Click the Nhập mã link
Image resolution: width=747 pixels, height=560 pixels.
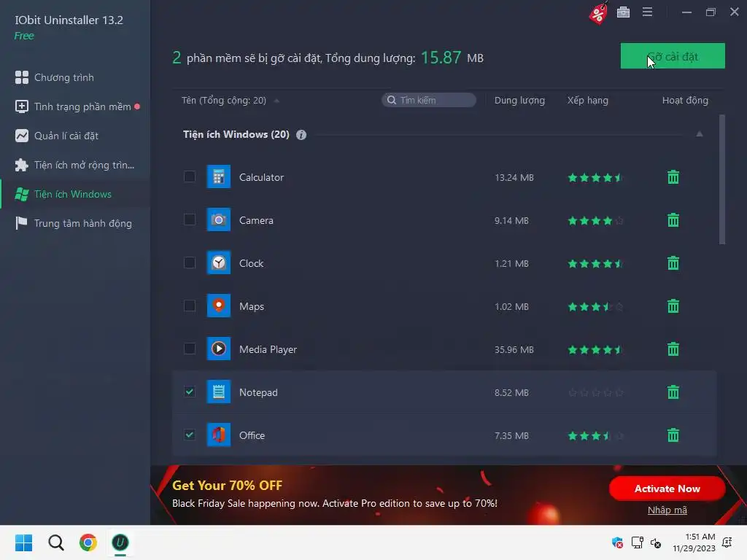tap(667, 510)
